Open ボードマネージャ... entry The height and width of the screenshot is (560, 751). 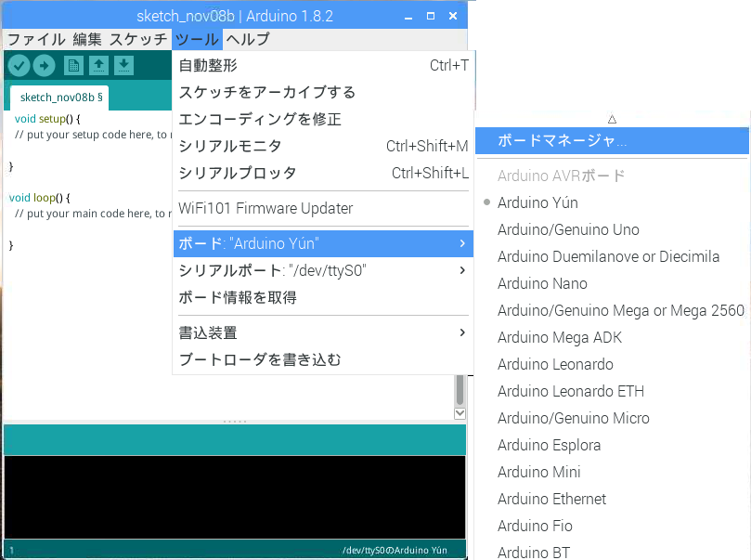pyautogui.click(x=612, y=140)
